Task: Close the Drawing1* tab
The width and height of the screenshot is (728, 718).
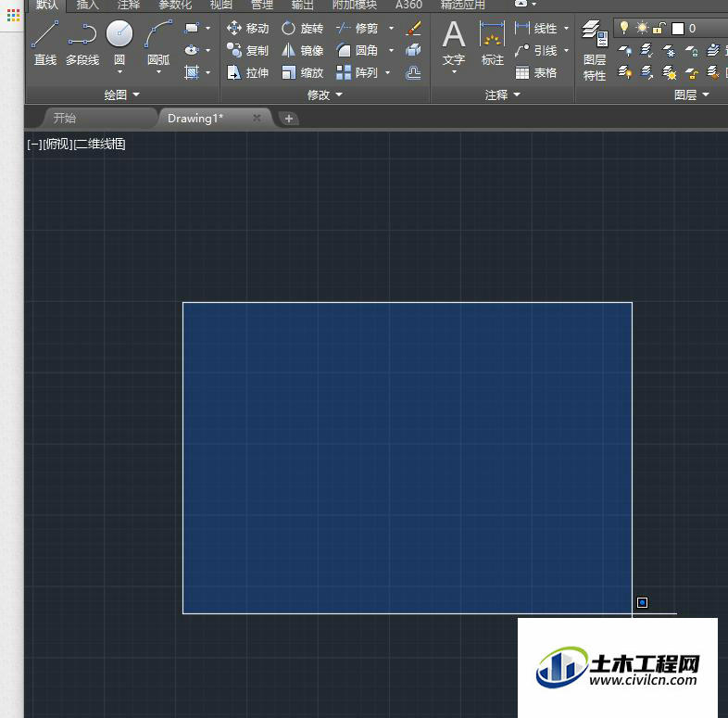Action: pyautogui.click(x=257, y=118)
